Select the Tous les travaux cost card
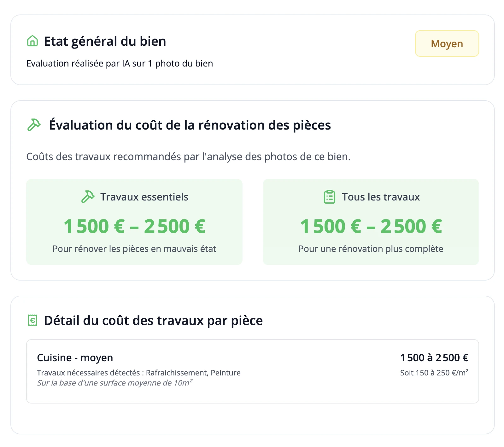504x447 pixels. point(371,222)
